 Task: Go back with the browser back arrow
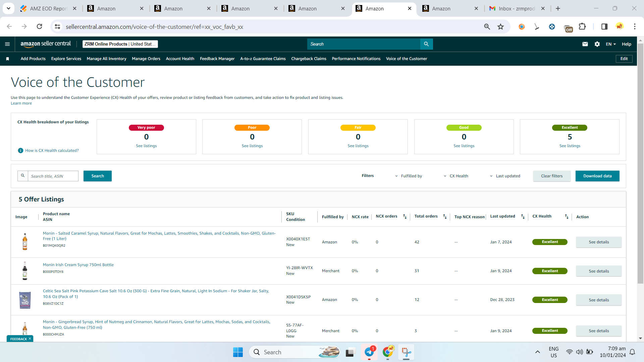point(9,26)
